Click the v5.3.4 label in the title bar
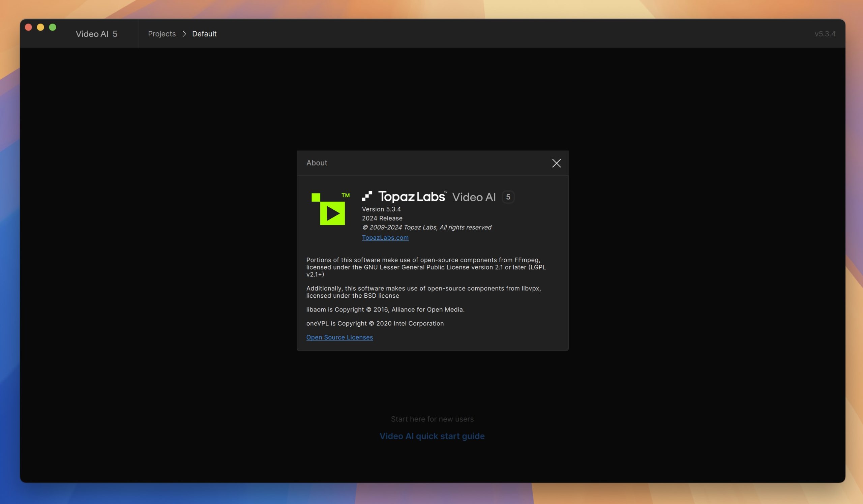 [825, 34]
